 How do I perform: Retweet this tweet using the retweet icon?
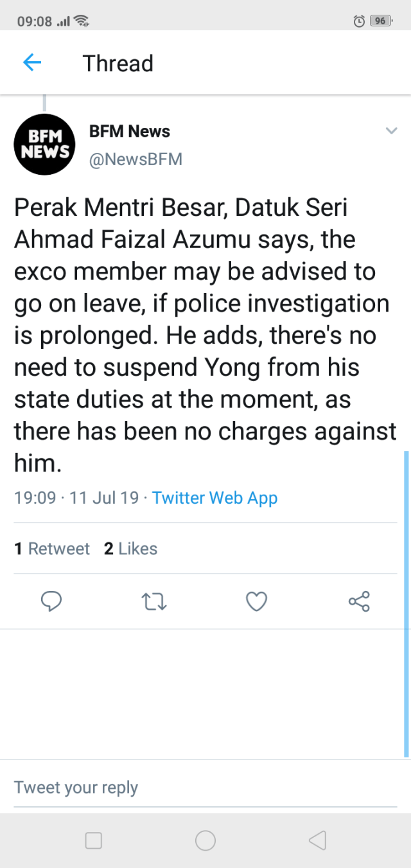pyautogui.click(x=153, y=601)
